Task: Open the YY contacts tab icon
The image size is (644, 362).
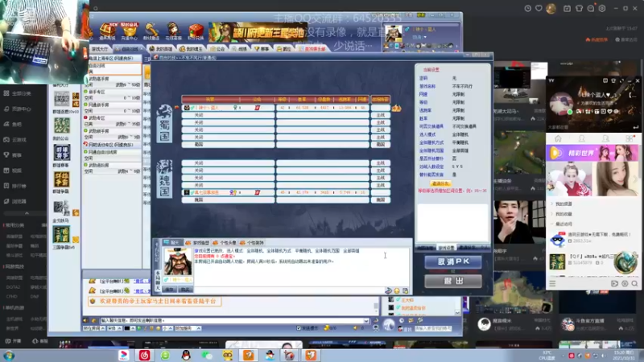Action: pyautogui.click(x=581, y=138)
